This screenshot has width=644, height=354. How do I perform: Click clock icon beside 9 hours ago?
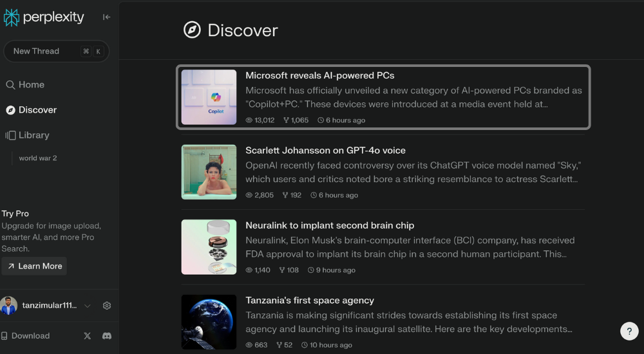(311, 270)
